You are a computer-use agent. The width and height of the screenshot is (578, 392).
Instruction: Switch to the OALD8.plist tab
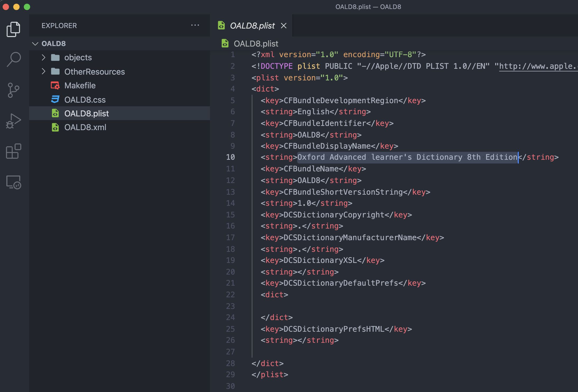point(252,26)
